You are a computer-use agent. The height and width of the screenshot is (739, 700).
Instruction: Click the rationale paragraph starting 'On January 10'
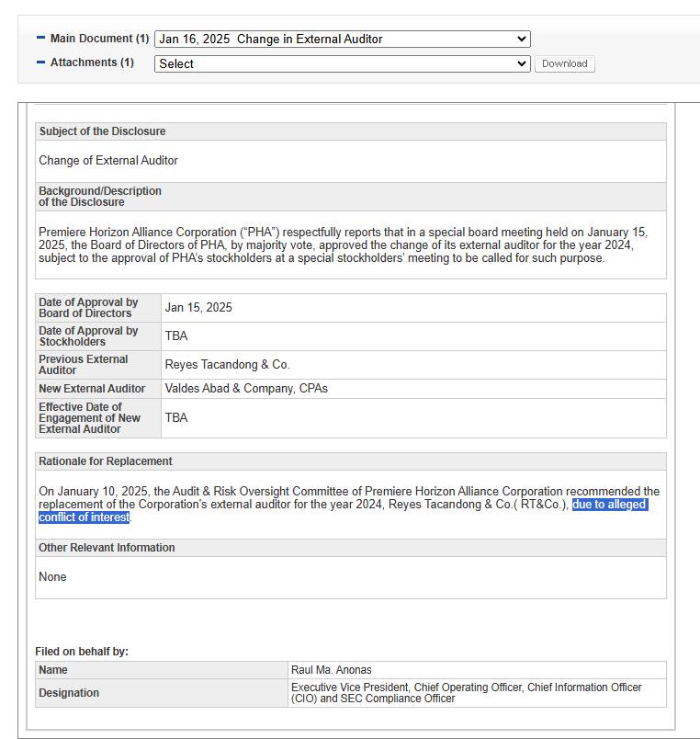click(x=349, y=505)
